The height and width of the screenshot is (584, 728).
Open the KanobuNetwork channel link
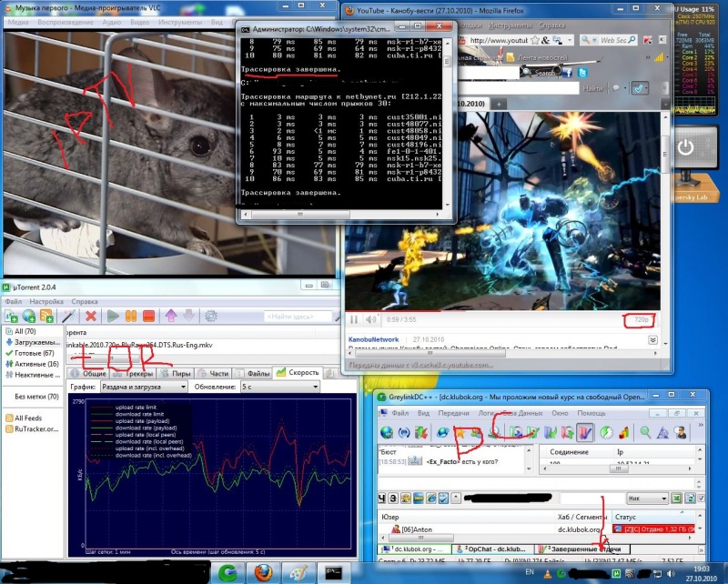(x=373, y=340)
